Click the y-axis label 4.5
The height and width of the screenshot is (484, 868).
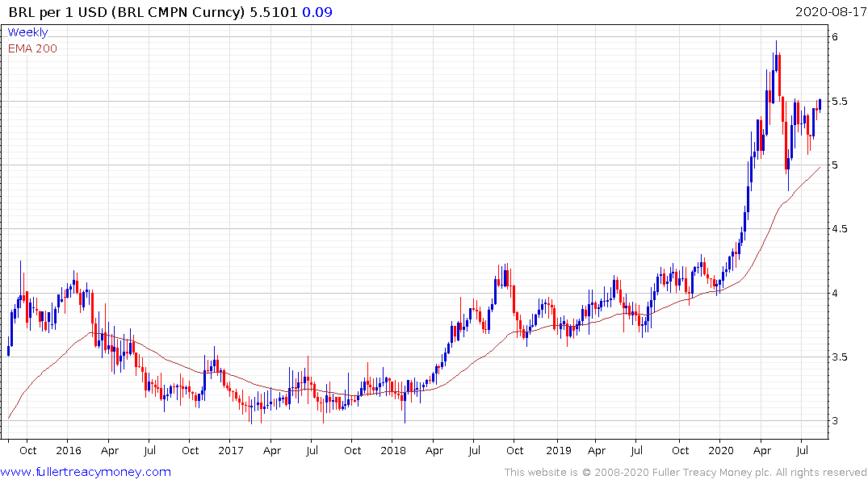coord(839,229)
